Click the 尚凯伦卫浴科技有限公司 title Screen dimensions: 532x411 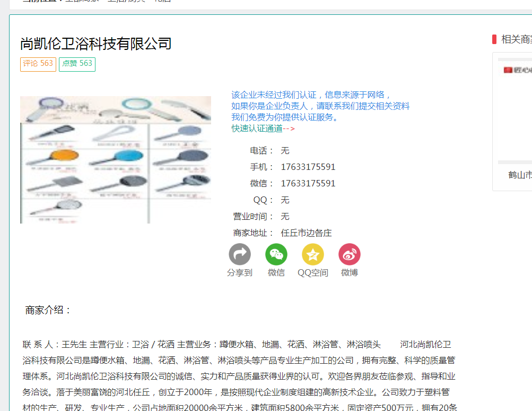[95, 44]
